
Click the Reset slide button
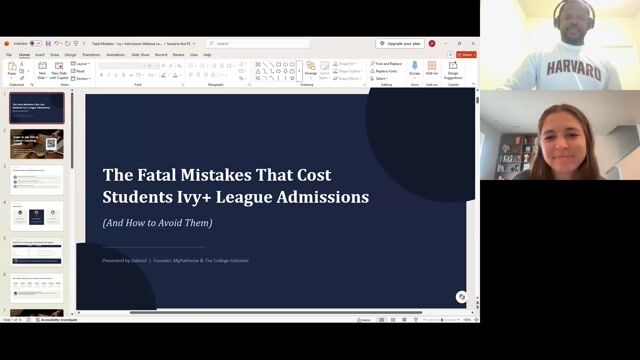[x=78, y=71]
